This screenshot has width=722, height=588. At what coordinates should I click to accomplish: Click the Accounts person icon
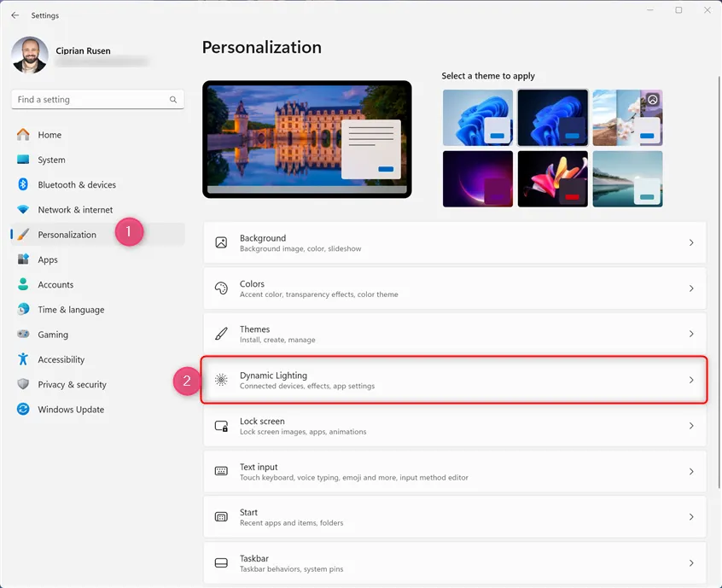tap(23, 284)
